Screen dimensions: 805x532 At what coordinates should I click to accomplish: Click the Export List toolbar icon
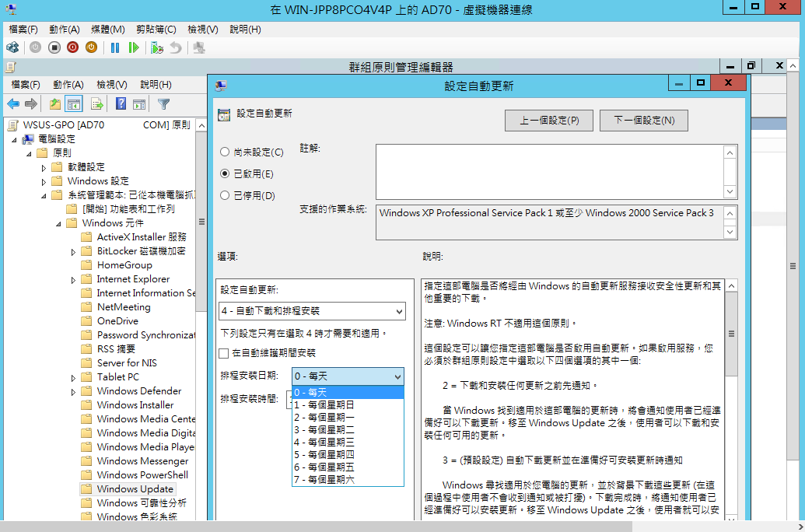97,104
